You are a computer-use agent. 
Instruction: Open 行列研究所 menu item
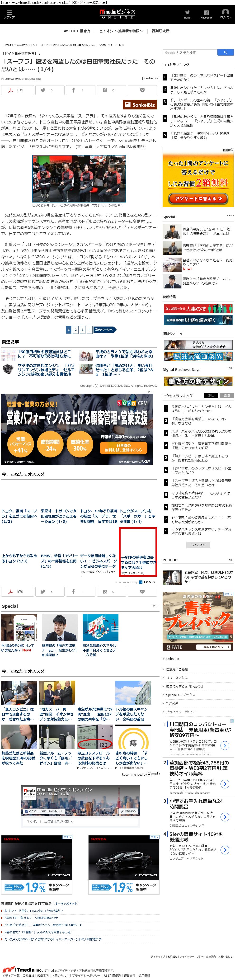[160, 31]
